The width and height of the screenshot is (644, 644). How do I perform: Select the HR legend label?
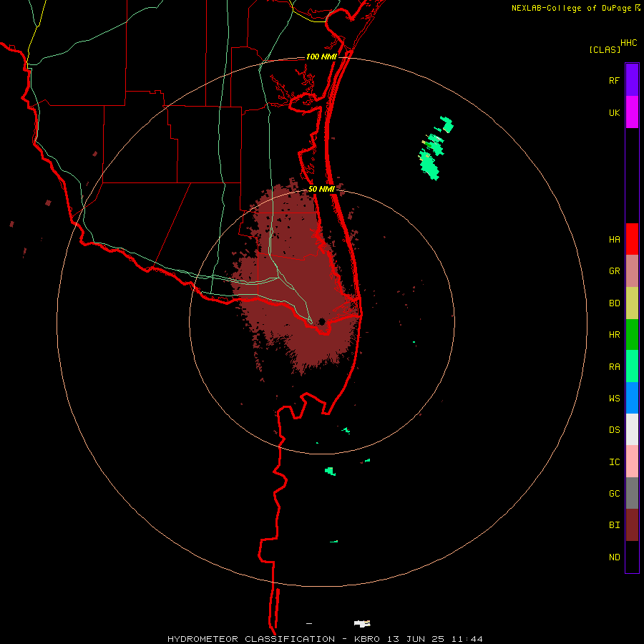click(614, 335)
